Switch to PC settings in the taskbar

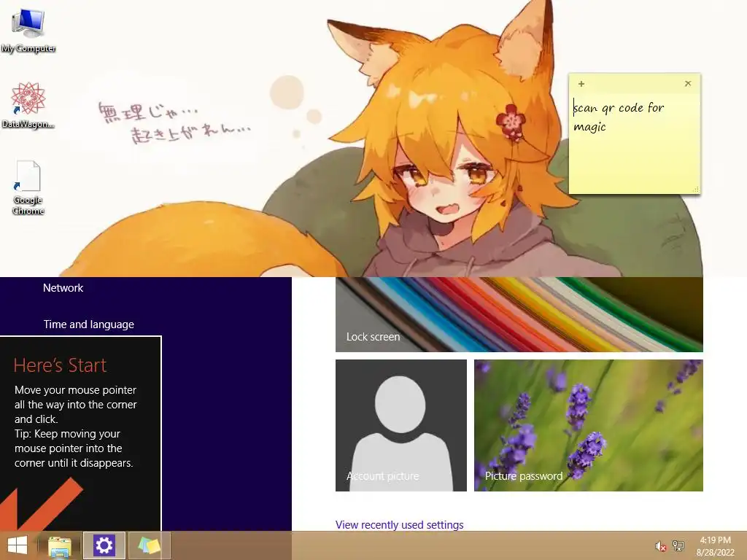tap(104, 545)
